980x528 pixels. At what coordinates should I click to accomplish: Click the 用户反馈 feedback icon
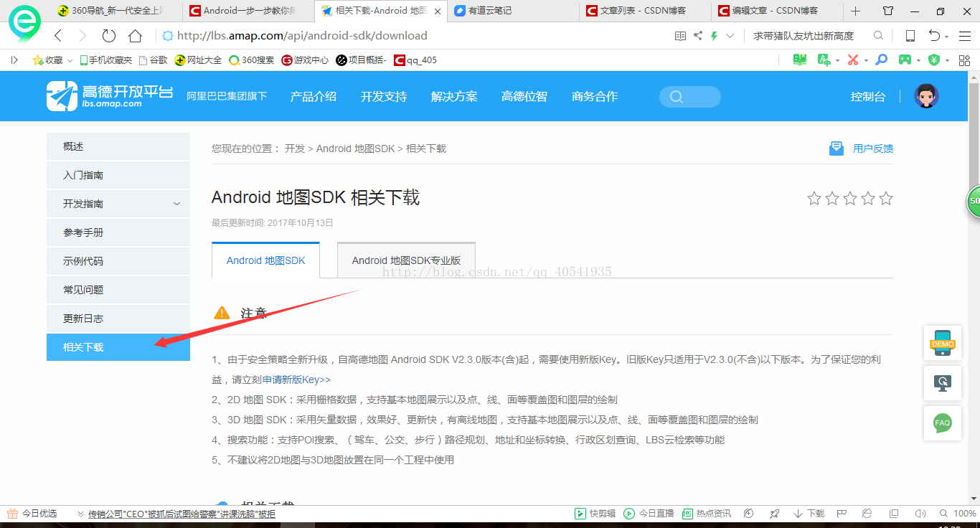tap(837, 148)
